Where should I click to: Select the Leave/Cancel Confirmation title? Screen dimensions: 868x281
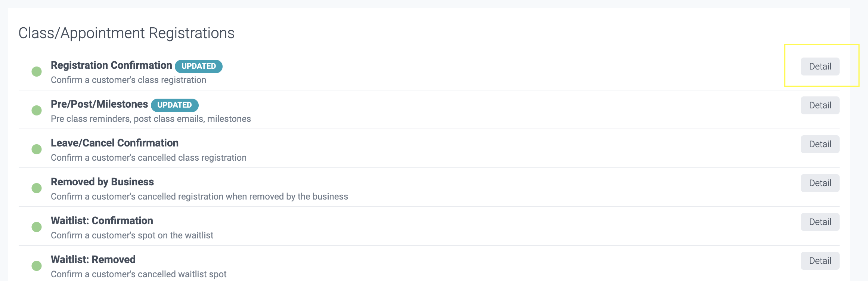[115, 143]
